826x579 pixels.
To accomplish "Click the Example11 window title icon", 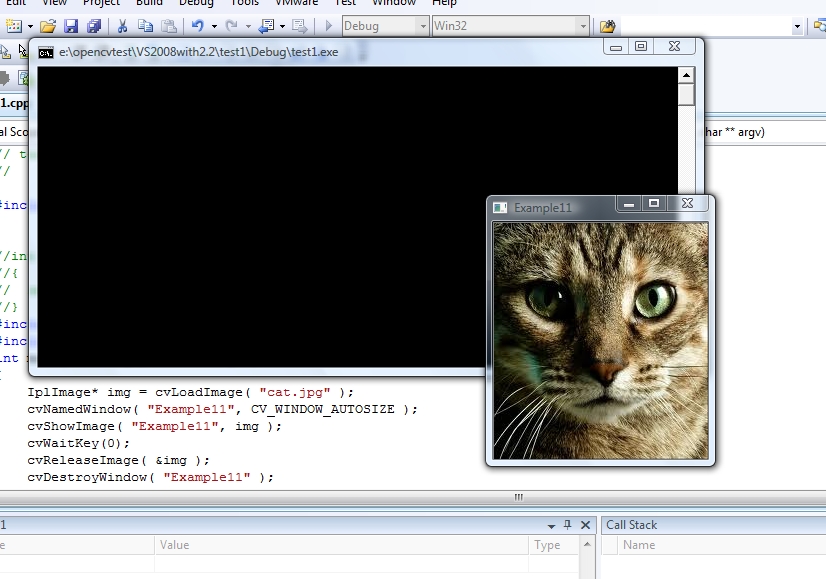I will click(x=500, y=208).
